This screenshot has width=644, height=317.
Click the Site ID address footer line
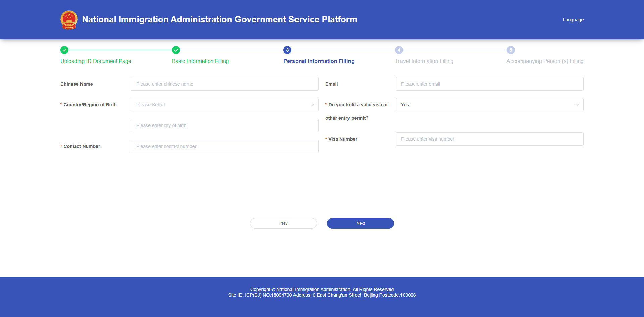point(322,295)
